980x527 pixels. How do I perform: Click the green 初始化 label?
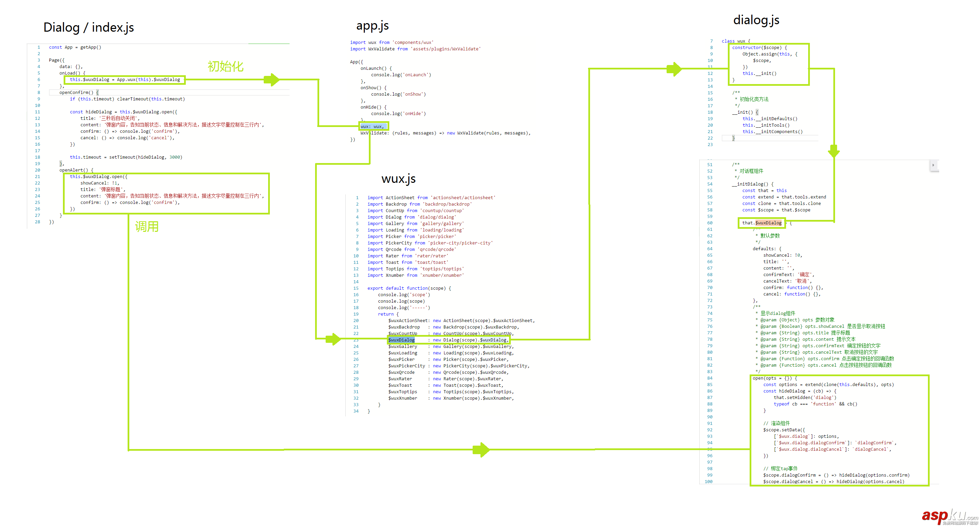(225, 67)
